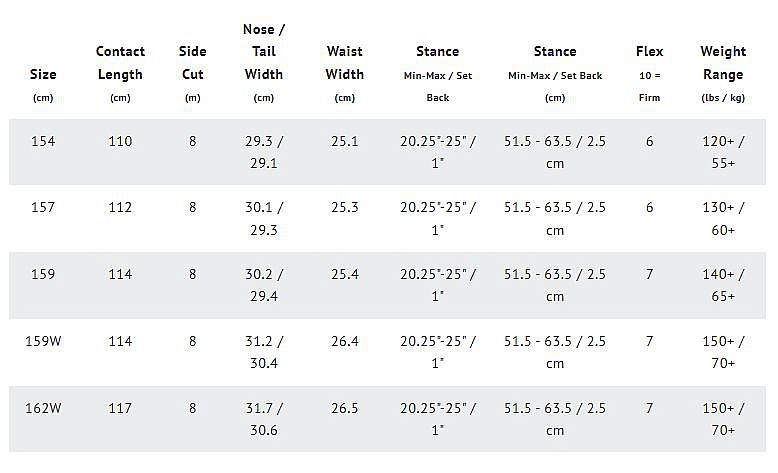Click the 154 size row label

click(43, 141)
